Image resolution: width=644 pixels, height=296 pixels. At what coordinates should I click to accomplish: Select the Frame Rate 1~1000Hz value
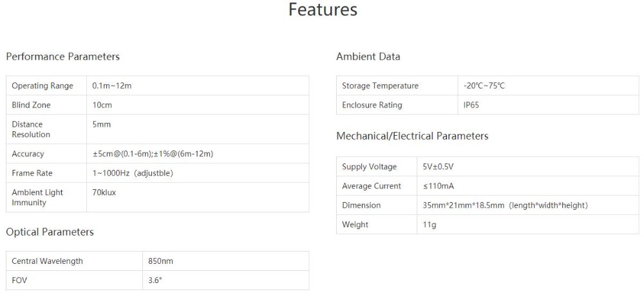click(x=133, y=173)
